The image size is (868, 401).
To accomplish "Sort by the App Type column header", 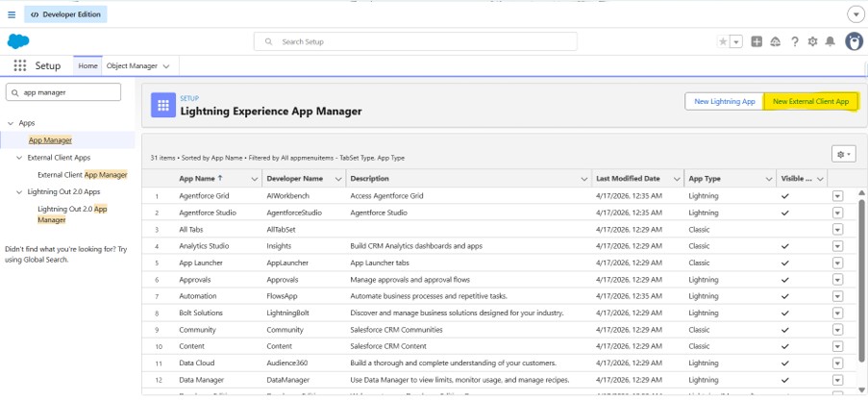I will [x=705, y=178].
